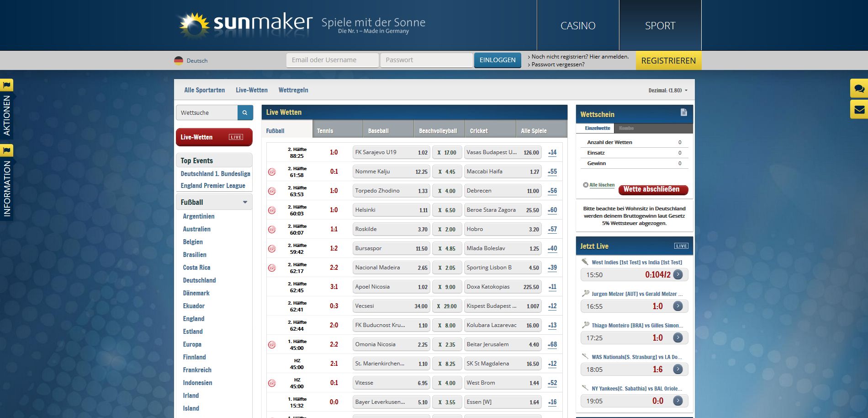Switch to the Cricket tab
Screen dimensions: 868x418
point(490,129)
